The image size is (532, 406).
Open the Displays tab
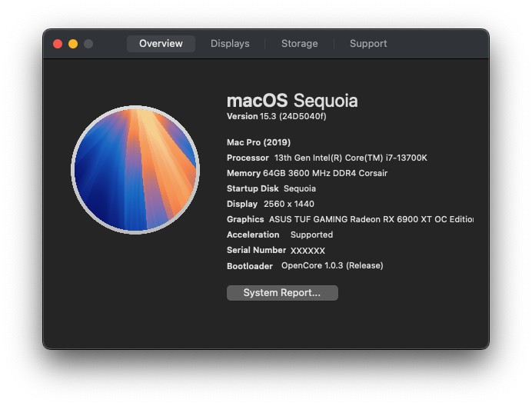pos(230,44)
